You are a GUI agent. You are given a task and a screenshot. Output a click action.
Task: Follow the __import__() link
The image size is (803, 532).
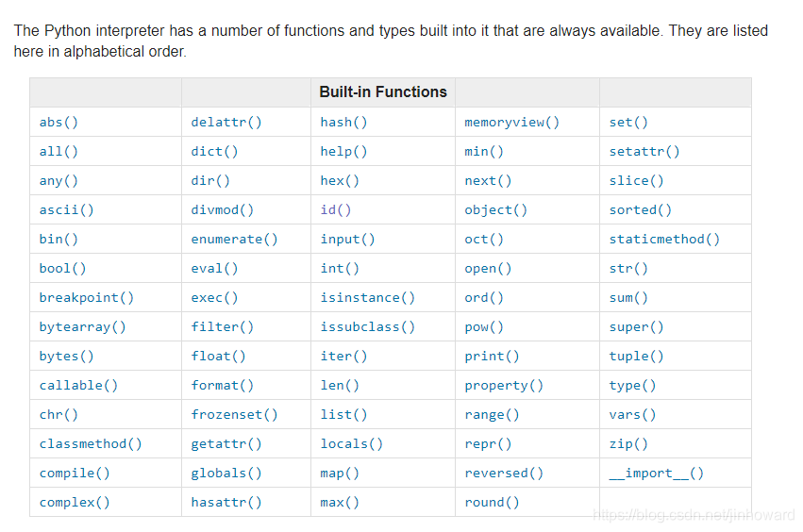click(x=657, y=472)
